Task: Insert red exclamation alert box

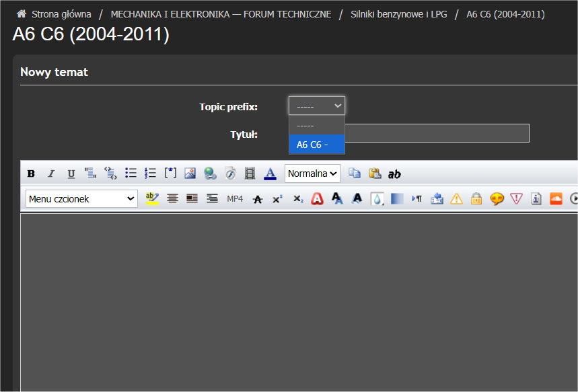Action: [517, 199]
